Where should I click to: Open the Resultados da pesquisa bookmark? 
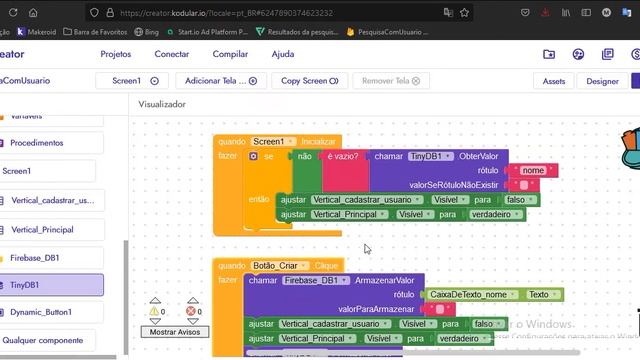[x=297, y=32]
